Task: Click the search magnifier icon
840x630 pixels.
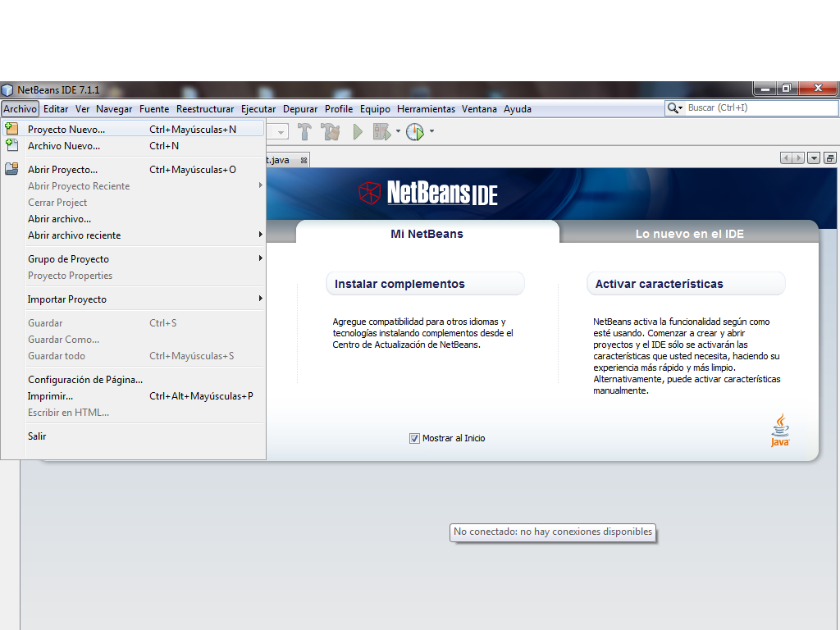Action: (x=674, y=107)
